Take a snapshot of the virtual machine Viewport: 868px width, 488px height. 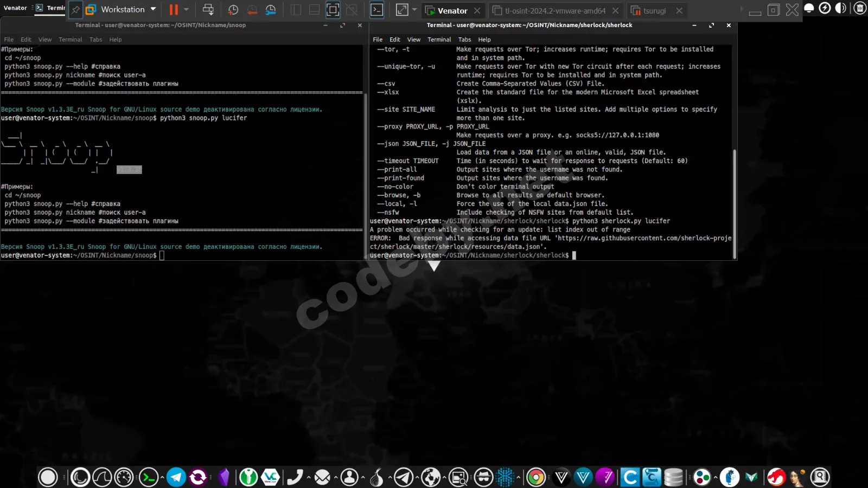click(233, 10)
